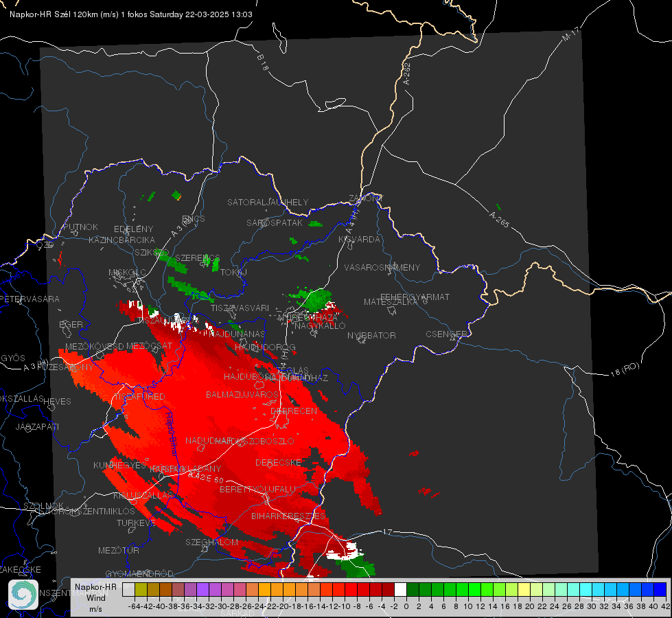Click the NAGYKÁLLÓ city label
The height and width of the screenshot is (618, 672).
(320, 326)
